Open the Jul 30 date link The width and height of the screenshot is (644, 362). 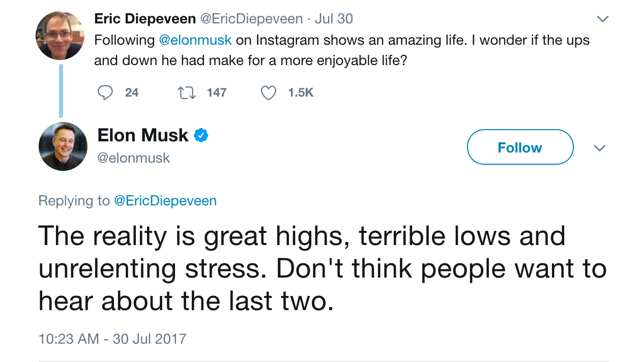[x=334, y=19]
